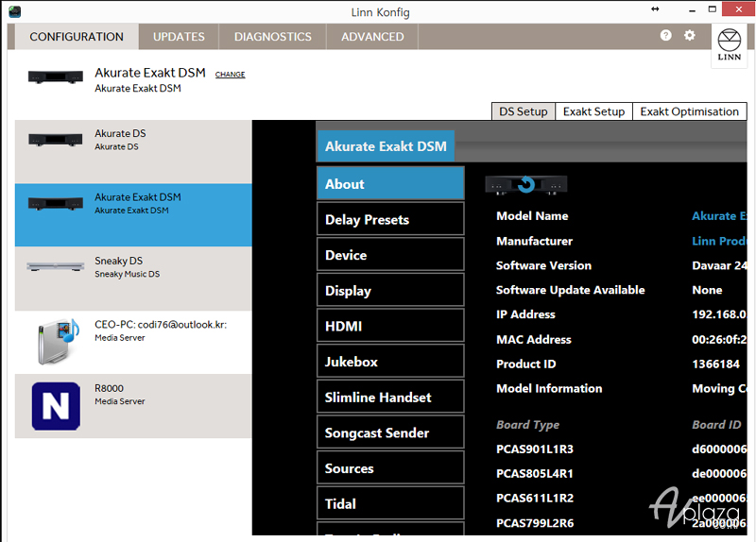Click the Sneaky DS device image
Screen dimensions: 756x542
(56, 266)
